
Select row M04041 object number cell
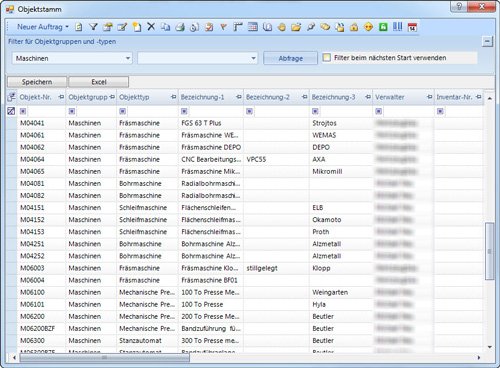click(41, 123)
